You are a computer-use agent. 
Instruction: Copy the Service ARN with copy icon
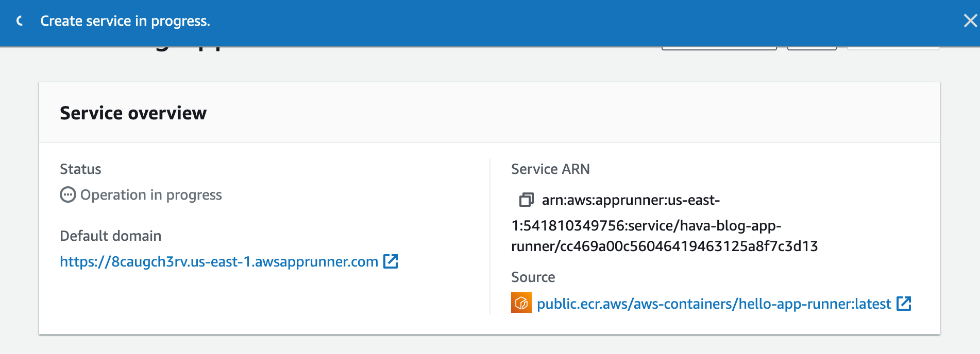click(526, 200)
